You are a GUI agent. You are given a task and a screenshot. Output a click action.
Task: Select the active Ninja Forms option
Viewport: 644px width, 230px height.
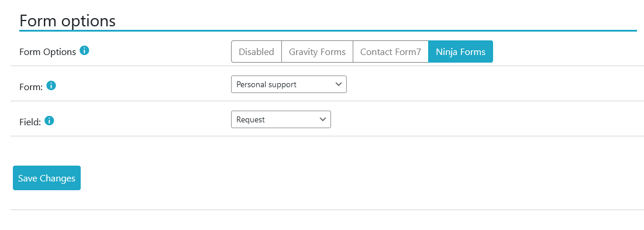click(x=460, y=52)
